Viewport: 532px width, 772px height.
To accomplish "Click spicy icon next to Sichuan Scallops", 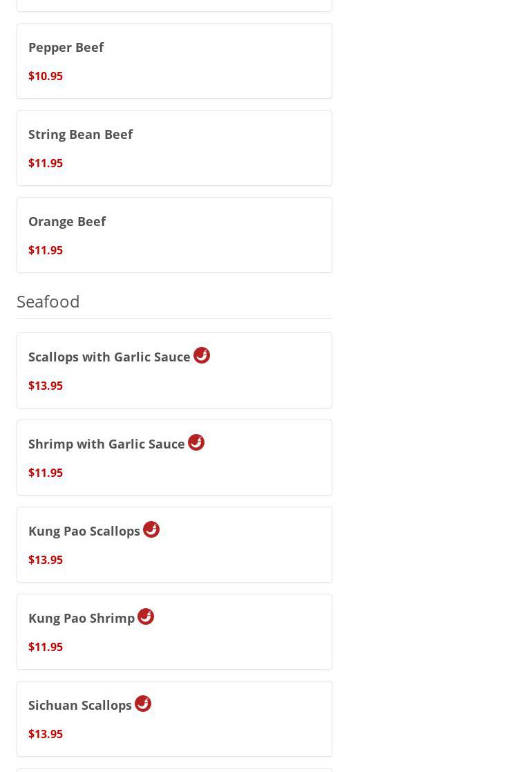I will 143,704.
